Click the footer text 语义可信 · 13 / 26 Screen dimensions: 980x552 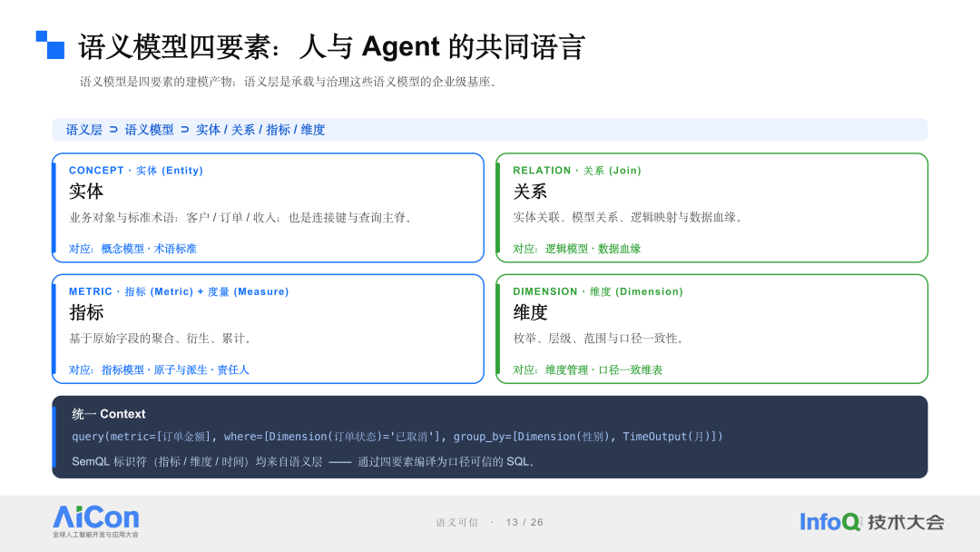tap(489, 522)
